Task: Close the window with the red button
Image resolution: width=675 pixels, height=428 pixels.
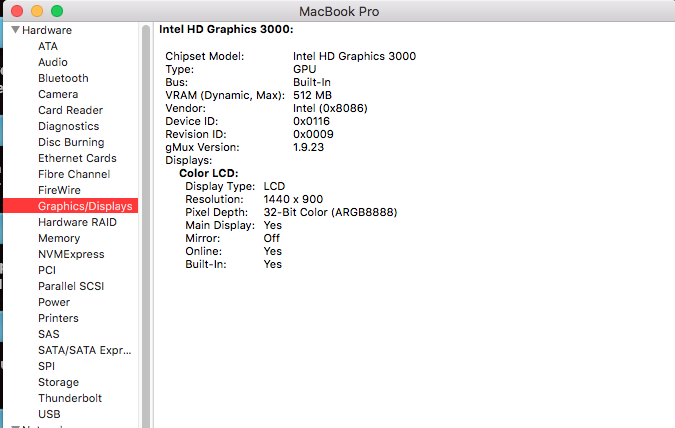Action: [17, 11]
